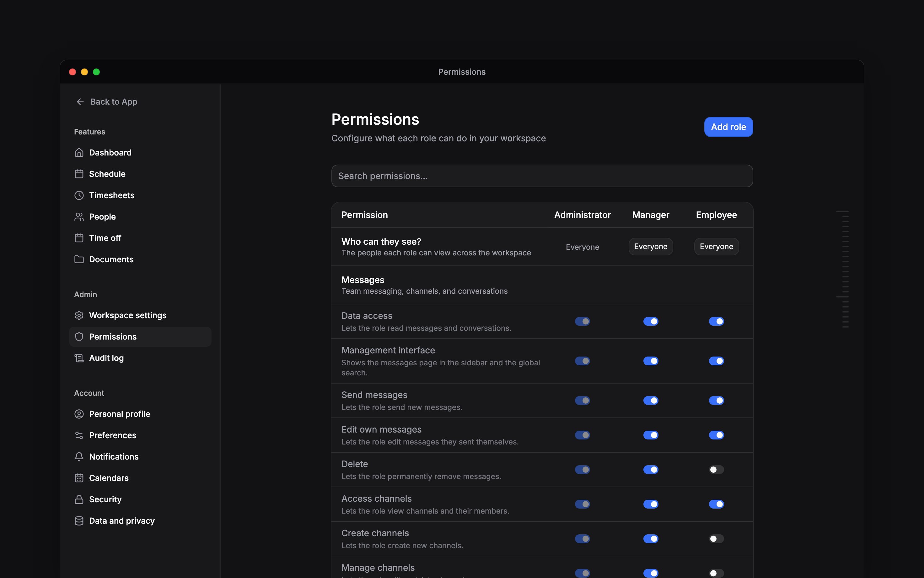Click the Calendars grid icon

click(x=79, y=478)
